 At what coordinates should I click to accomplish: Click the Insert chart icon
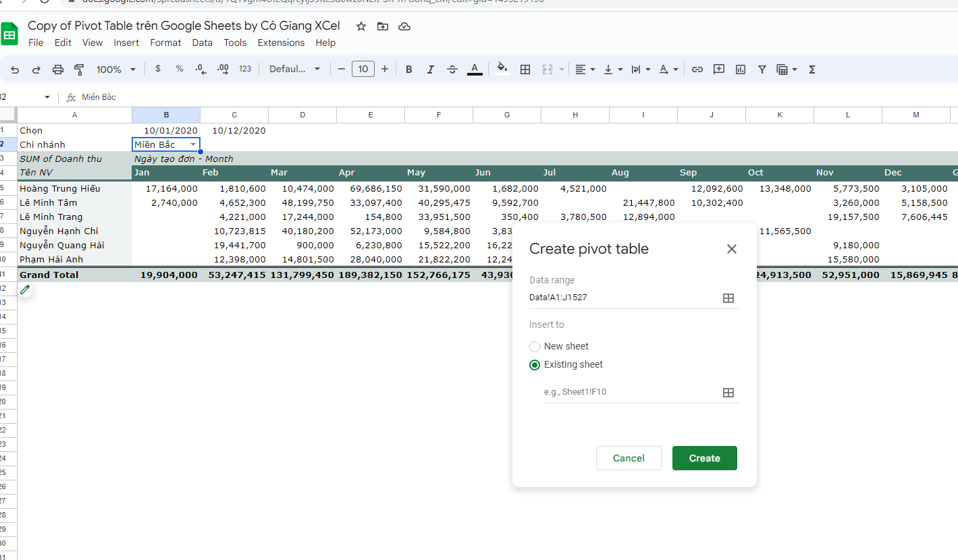(x=741, y=69)
